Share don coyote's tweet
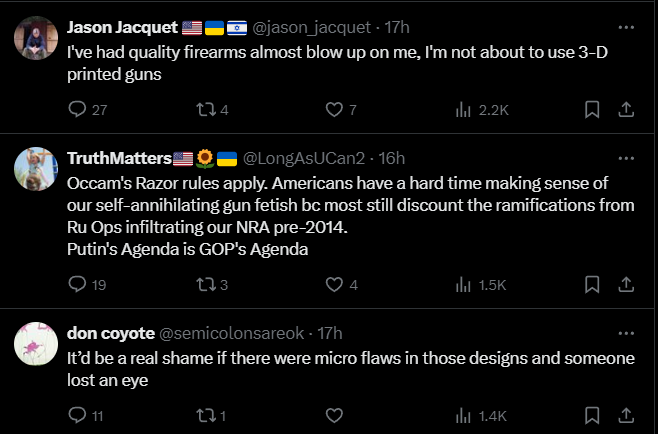Screen dimensions: 658x434 (626, 416)
